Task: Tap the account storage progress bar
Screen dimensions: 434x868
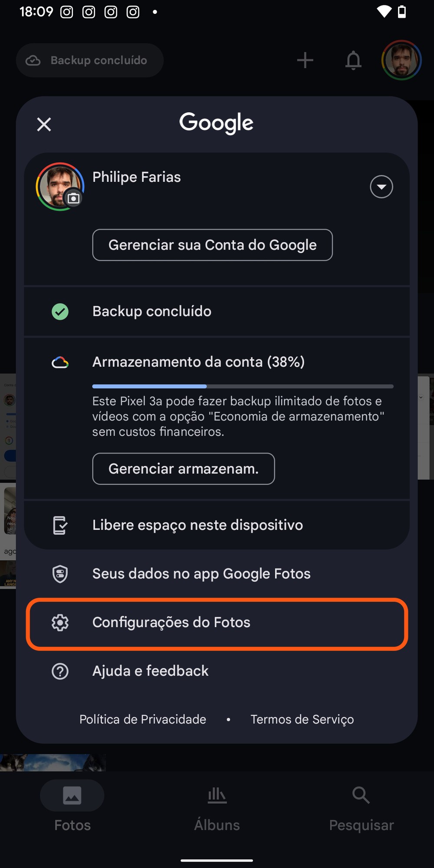Action: point(243,386)
